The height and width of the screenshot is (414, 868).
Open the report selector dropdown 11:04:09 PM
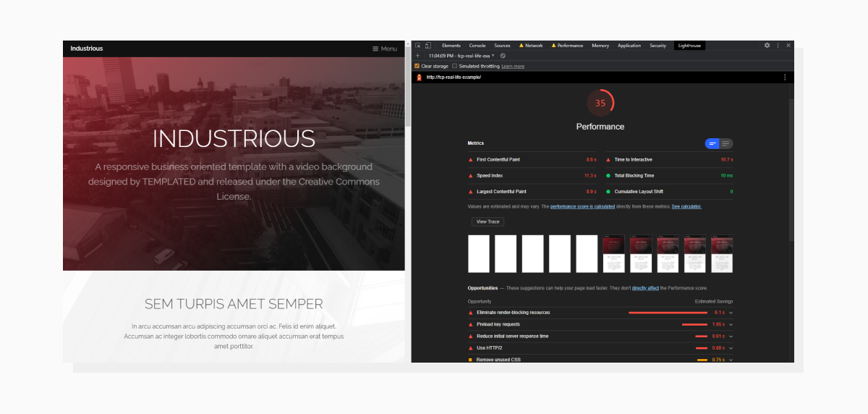click(461, 56)
